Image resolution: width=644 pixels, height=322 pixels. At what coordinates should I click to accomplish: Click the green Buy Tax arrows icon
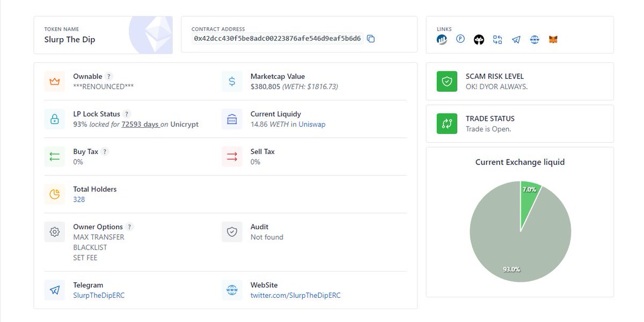click(x=54, y=157)
